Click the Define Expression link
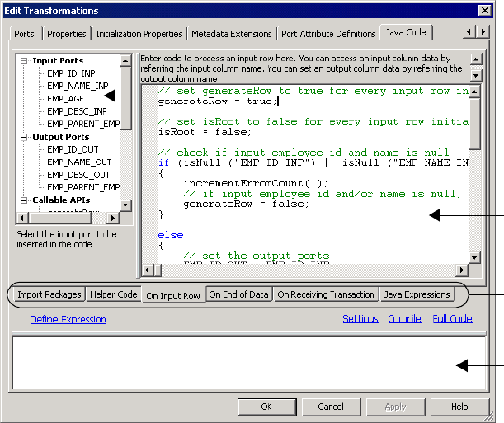The image size is (504, 423). pyautogui.click(x=68, y=319)
